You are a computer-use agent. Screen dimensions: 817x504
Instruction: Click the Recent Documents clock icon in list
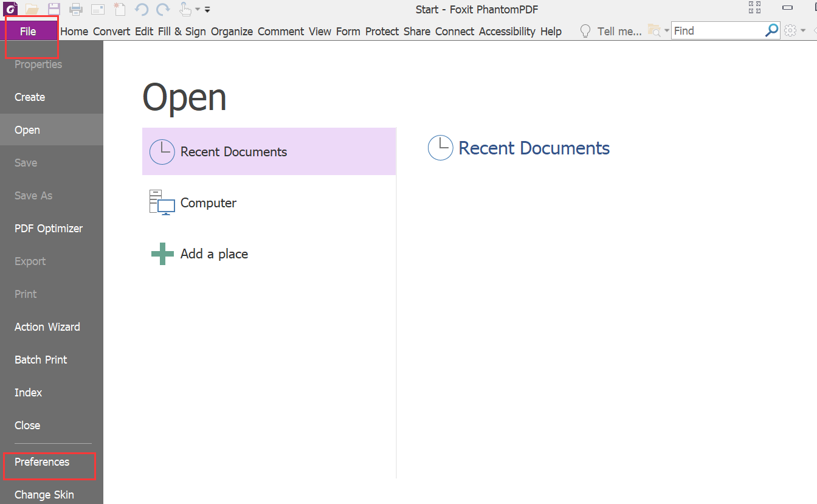pos(162,151)
